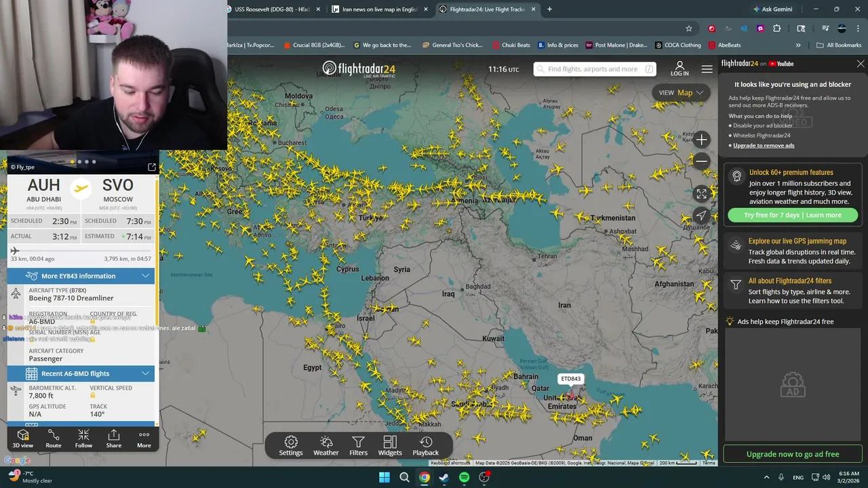The height and width of the screenshot is (488, 868).
Task: Open a new browser tab
Action: click(x=549, y=9)
